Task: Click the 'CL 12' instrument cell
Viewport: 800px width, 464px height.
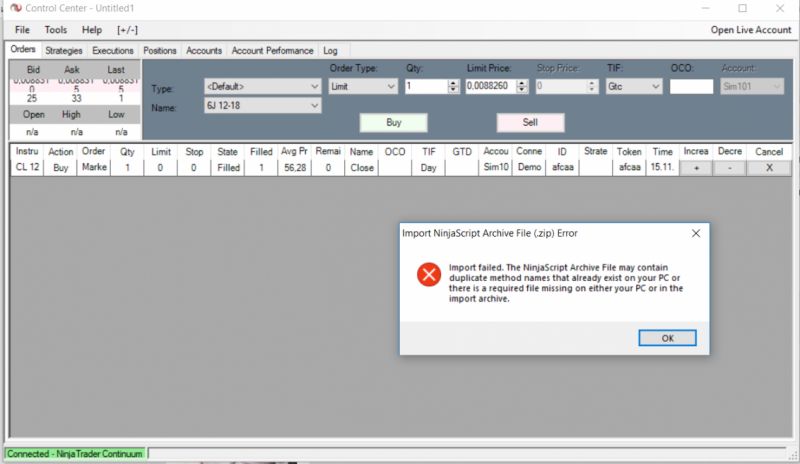Action: (x=27, y=167)
